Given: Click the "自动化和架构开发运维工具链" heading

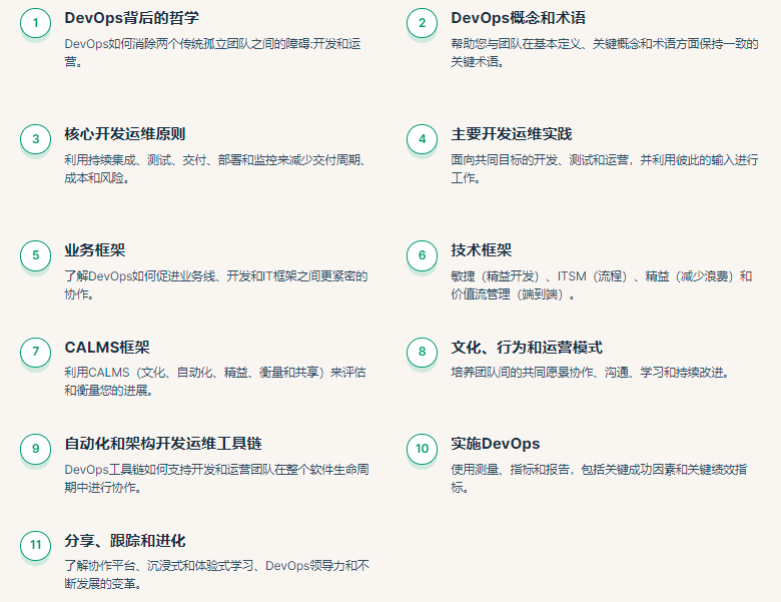Looking at the screenshot, I should 162,444.
